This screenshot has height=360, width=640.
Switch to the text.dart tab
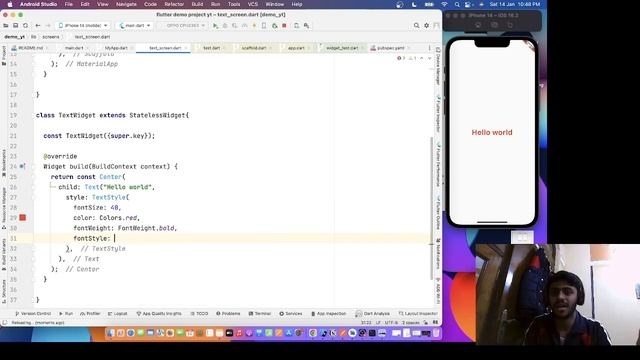click(x=211, y=48)
